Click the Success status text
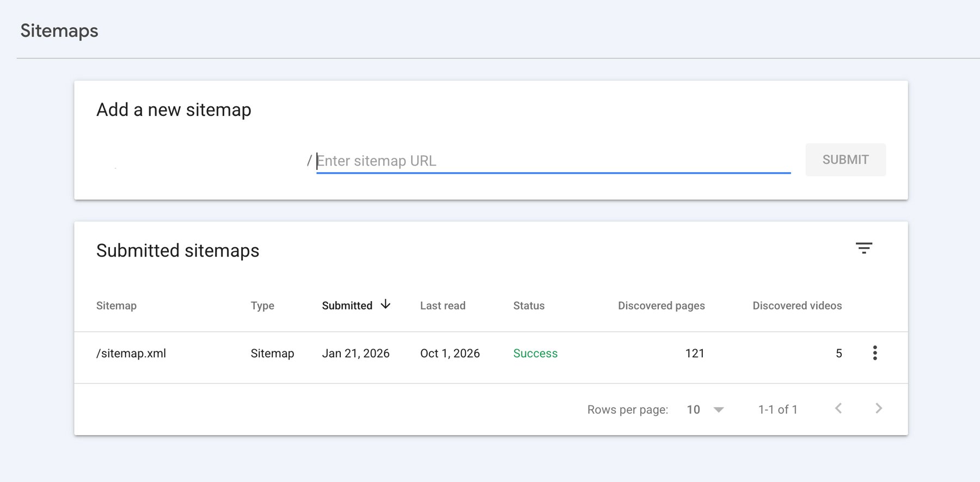Image resolution: width=980 pixels, height=482 pixels. pyautogui.click(x=535, y=353)
